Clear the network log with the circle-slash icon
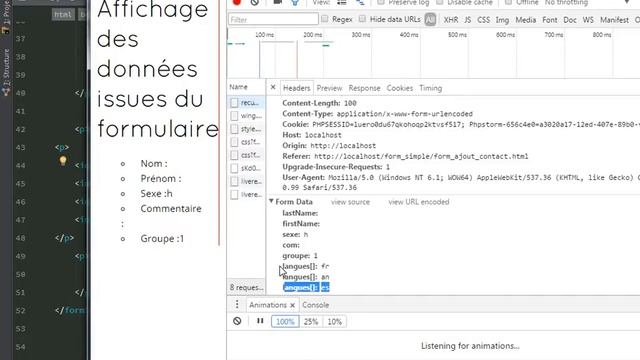 (254, 2)
